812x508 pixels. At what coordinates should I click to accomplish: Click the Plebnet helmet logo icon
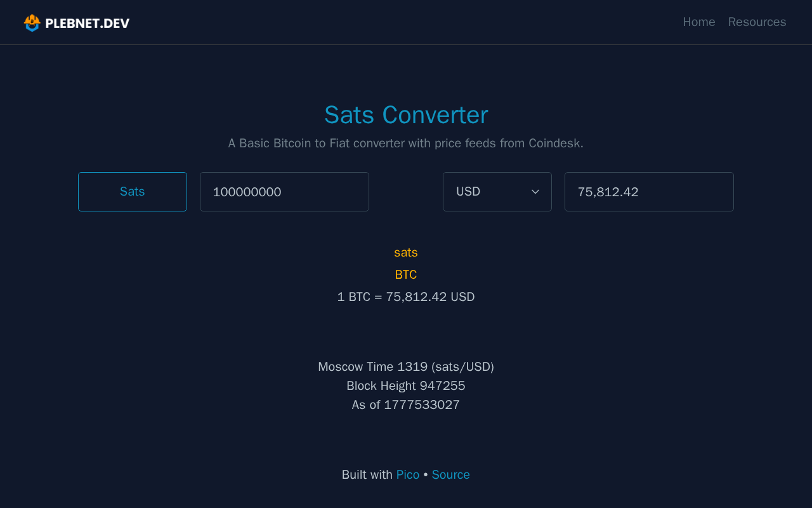coord(32,23)
